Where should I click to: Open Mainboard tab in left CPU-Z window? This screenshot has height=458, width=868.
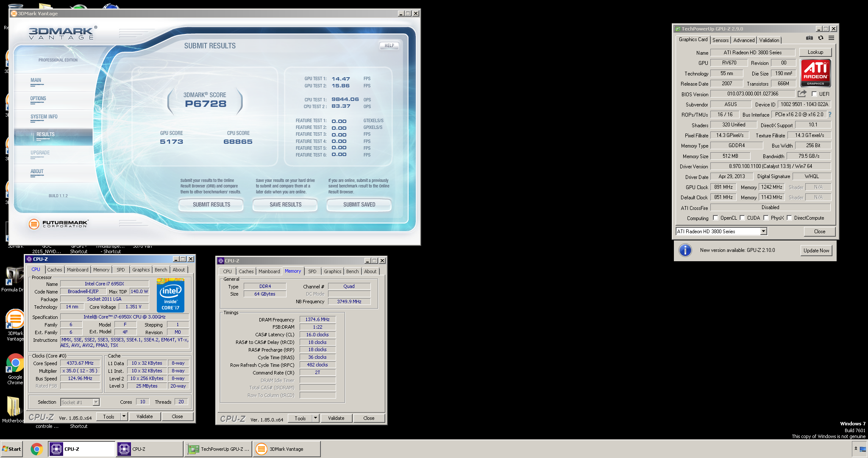[x=78, y=270]
